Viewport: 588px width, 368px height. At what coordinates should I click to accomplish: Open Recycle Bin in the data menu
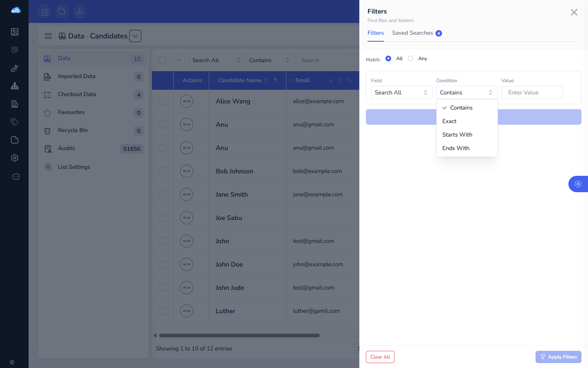point(94,130)
